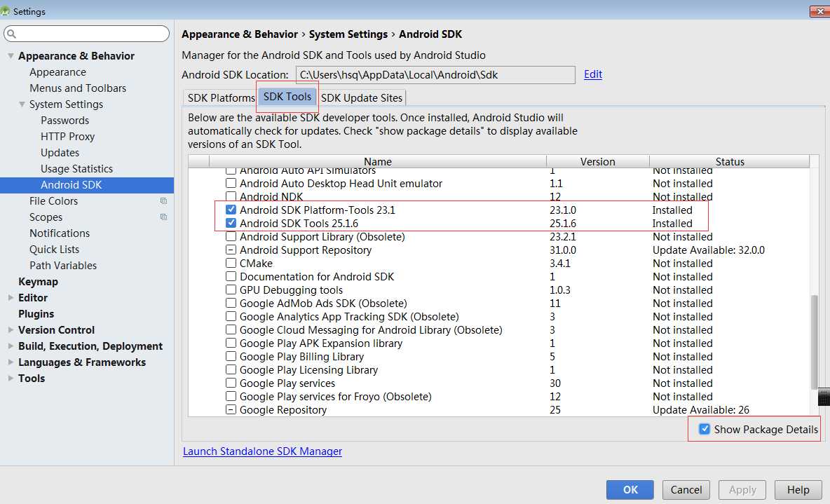Open Notifications settings page
The width and height of the screenshot is (830, 504).
click(60, 233)
